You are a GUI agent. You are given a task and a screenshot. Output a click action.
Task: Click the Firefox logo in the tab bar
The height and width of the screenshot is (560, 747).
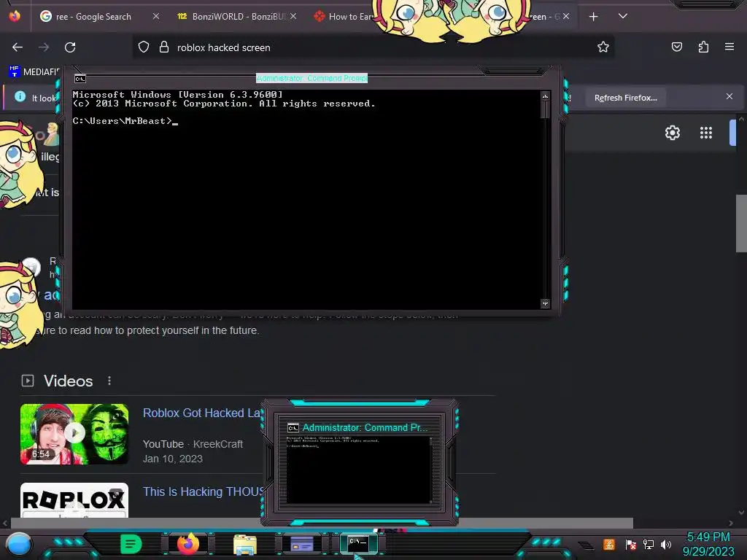click(15, 16)
